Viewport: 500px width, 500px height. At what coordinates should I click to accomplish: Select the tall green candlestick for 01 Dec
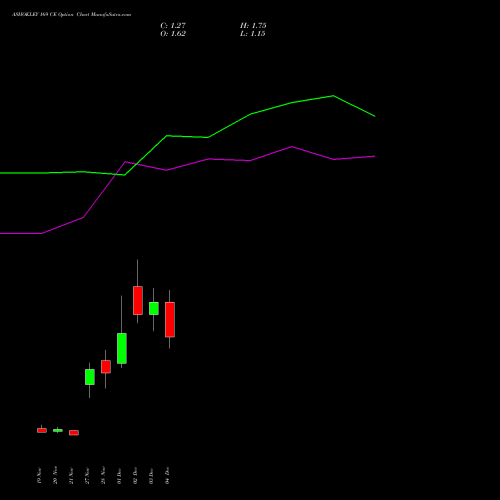(x=122, y=348)
